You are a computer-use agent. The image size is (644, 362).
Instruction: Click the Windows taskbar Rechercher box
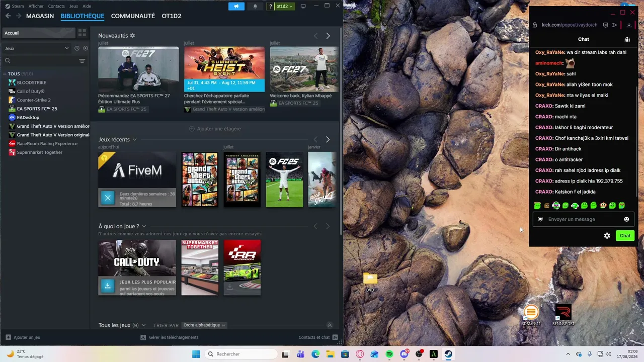pyautogui.click(x=240, y=354)
